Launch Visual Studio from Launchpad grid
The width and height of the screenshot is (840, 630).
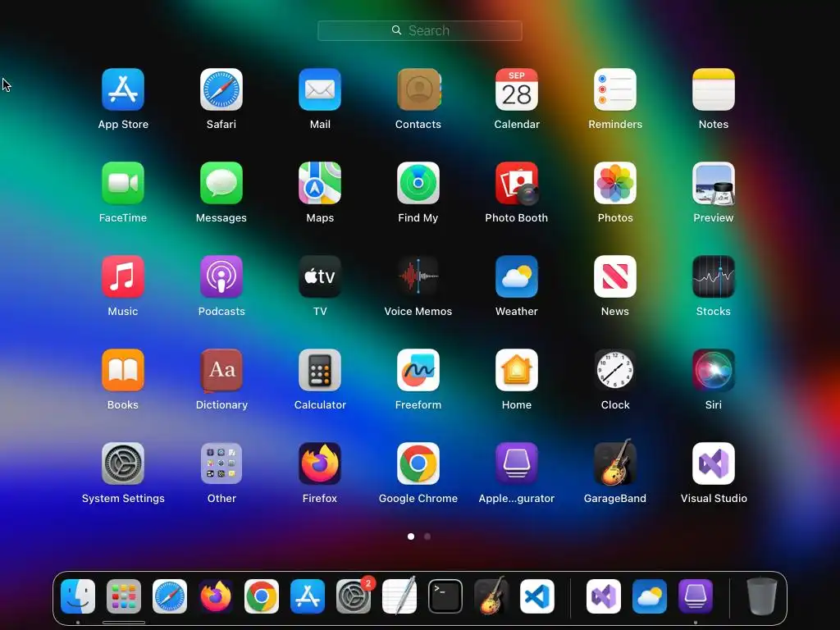tap(714, 463)
